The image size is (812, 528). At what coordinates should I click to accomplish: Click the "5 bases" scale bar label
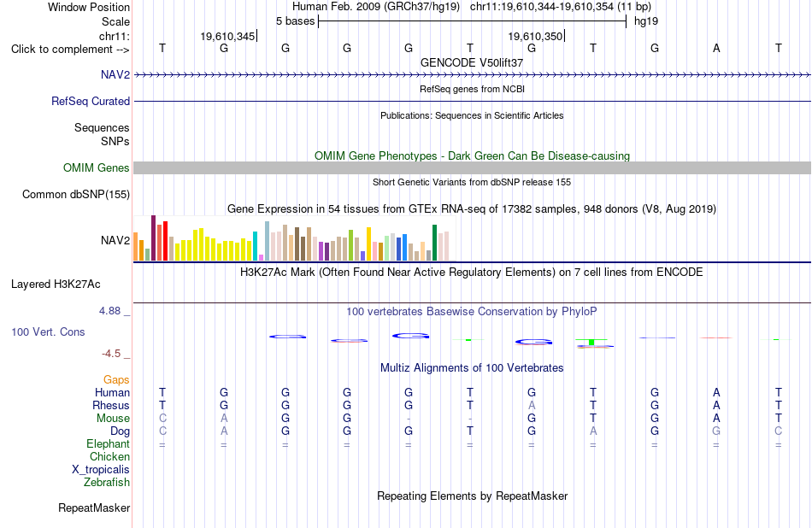295,21
